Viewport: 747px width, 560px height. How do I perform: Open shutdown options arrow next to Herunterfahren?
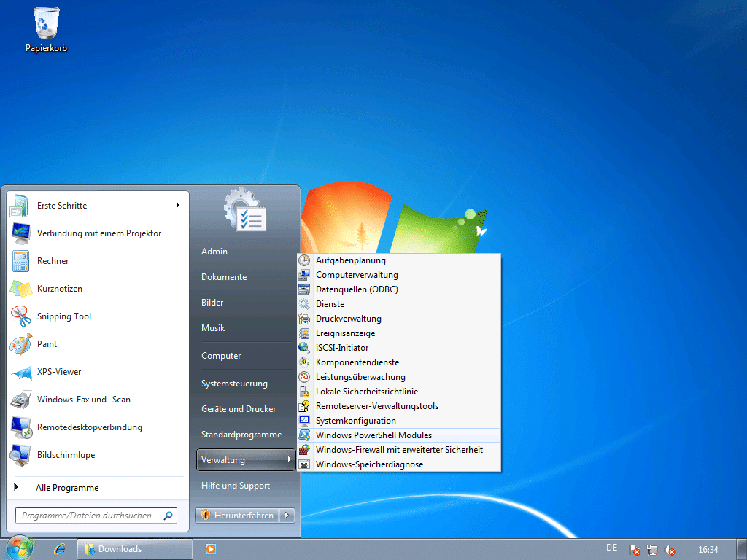pyautogui.click(x=287, y=516)
